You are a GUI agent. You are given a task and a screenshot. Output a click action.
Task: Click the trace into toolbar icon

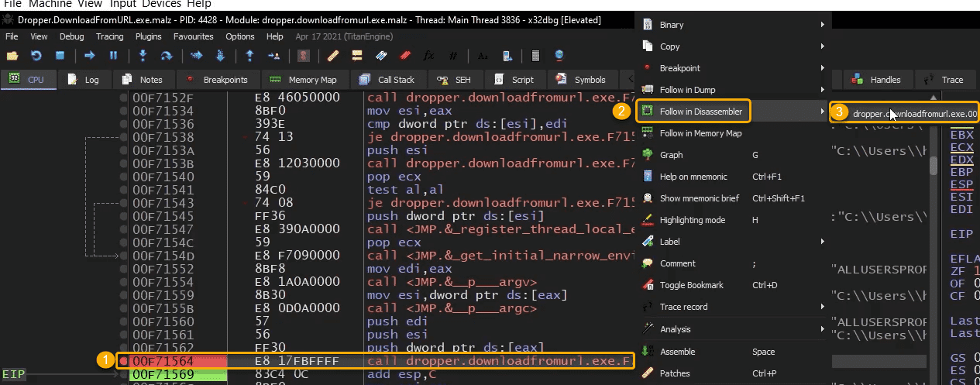(x=196, y=56)
